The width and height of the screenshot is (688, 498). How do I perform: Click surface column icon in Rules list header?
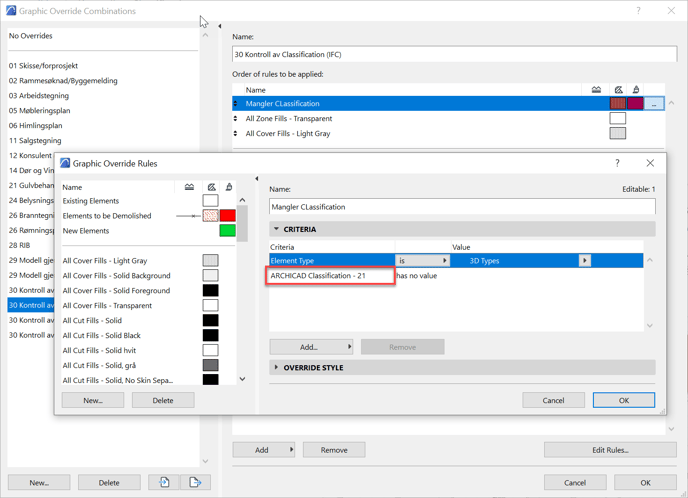click(x=189, y=187)
